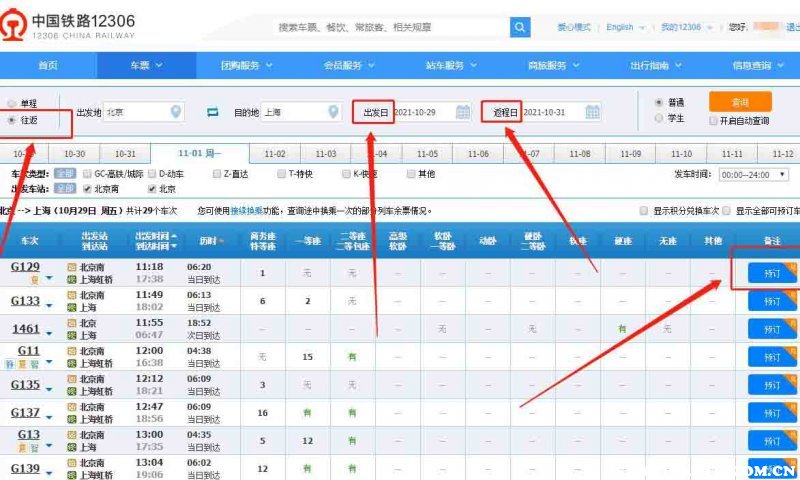This screenshot has height=480, width=800.
Task: Swap departure and destination stations icon
Action: [212, 112]
